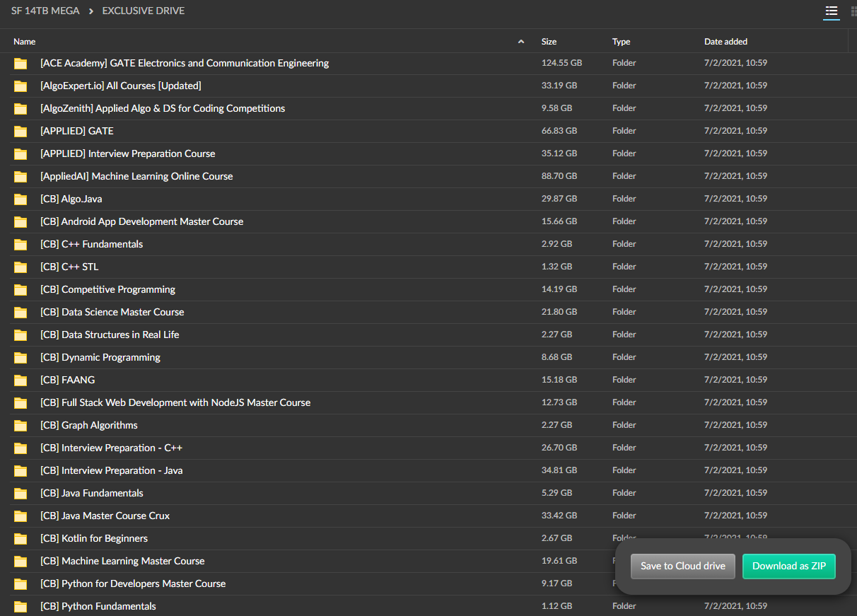Image resolution: width=857 pixels, height=616 pixels.
Task: Select [CB] Kotlin for Beginners name
Action: click(x=94, y=538)
